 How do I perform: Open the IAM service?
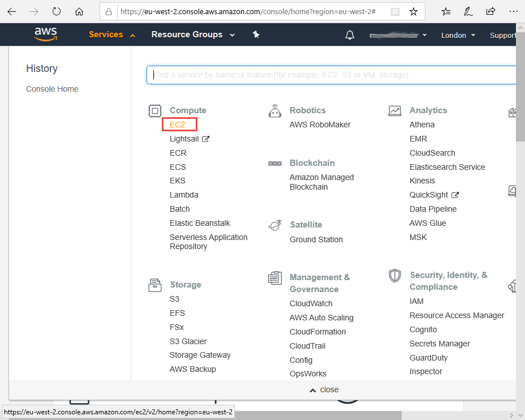pyautogui.click(x=416, y=302)
